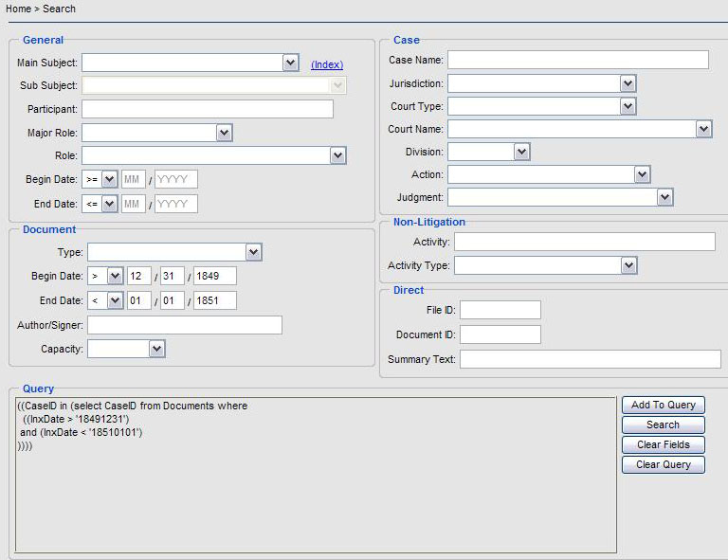Screen dimensions: 728x560
Task: Open the Document Type dropdown
Action: click(x=174, y=252)
